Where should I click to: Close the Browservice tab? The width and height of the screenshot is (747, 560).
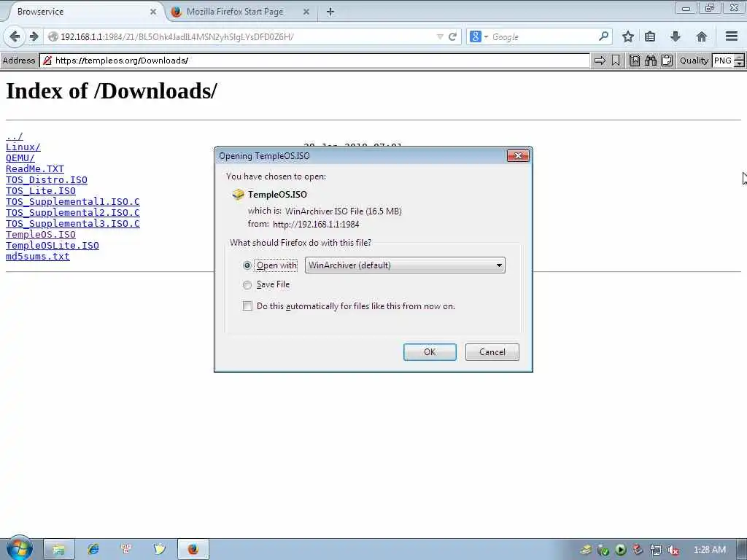pyautogui.click(x=153, y=12)
